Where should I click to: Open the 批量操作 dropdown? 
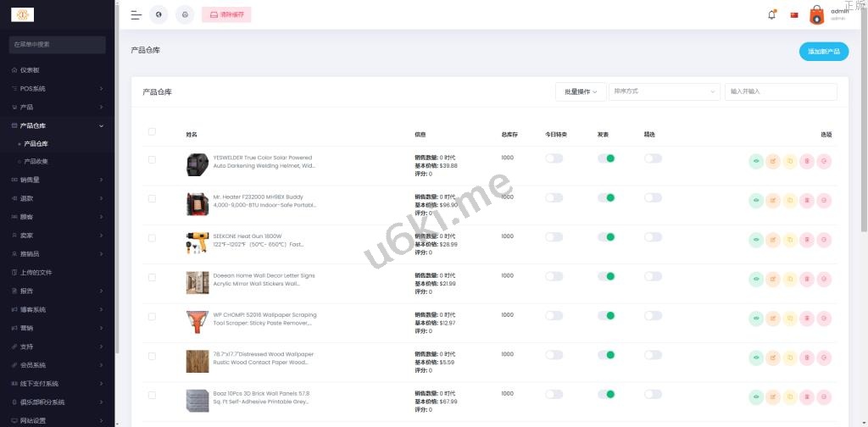coord(581,91)
